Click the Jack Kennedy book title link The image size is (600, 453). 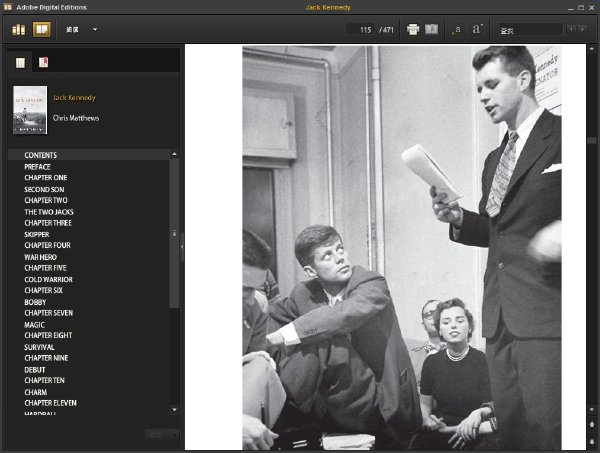click(74, 98)
